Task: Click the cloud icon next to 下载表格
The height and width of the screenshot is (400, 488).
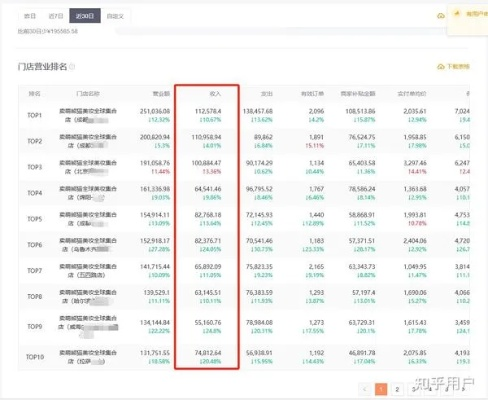Action: (441, 67)
